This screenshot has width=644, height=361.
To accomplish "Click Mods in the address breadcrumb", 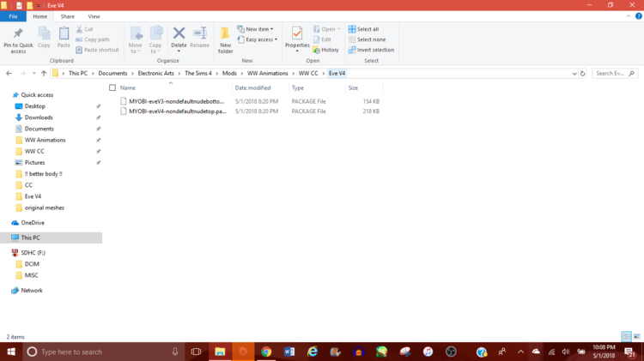I will pyautogui.click(x=229, y=73).
